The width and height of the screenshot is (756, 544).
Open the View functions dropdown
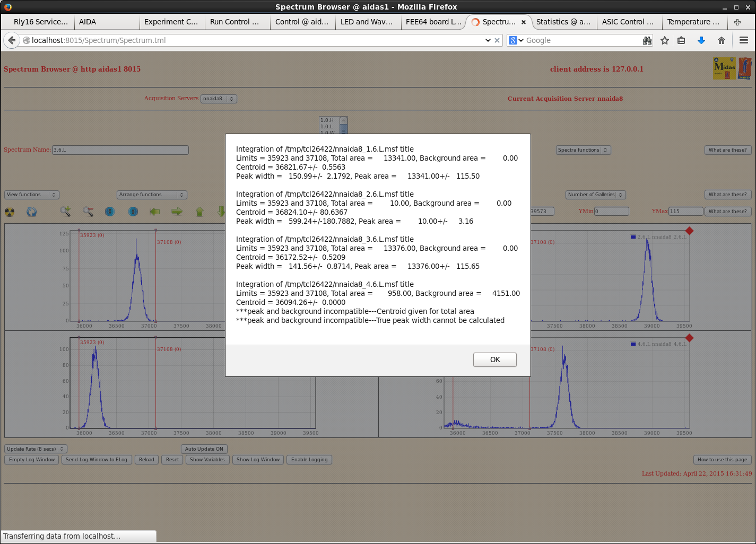click(x=32, y=195)
